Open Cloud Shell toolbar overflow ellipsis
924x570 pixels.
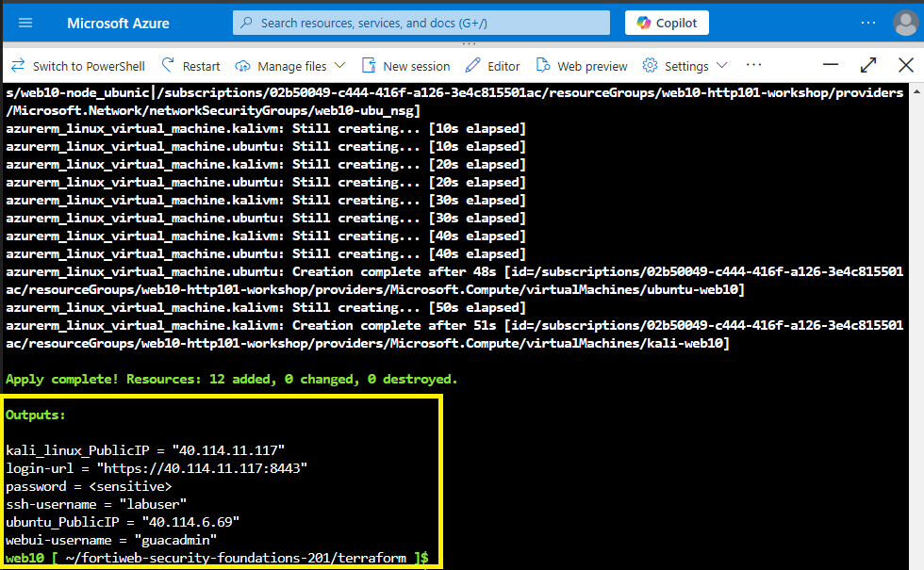point(753,65)
